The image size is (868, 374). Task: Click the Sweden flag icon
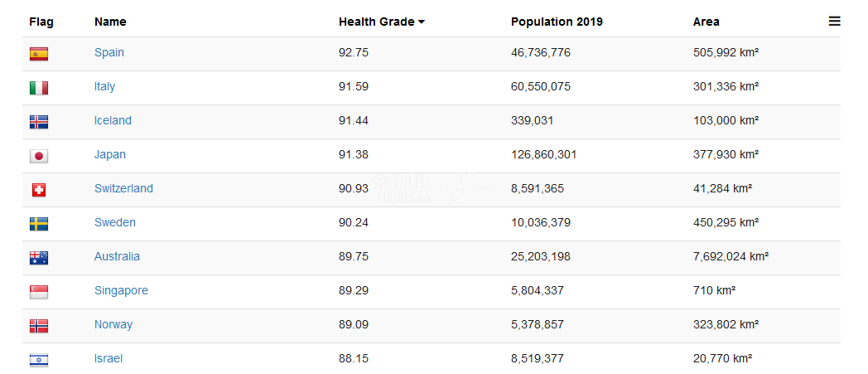[x=39, y=224]
